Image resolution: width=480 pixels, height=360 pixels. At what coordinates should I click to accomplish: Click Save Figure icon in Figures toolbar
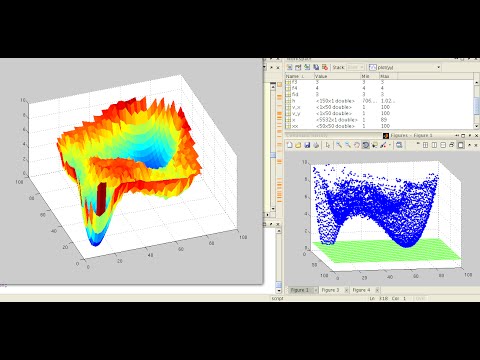tap(307, 145)
